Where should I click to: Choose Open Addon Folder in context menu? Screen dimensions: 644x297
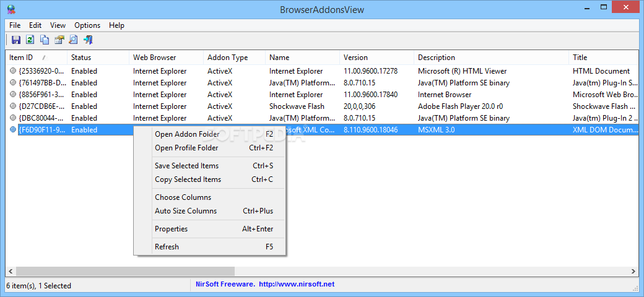pyautogui.click(x=209, y=134)
